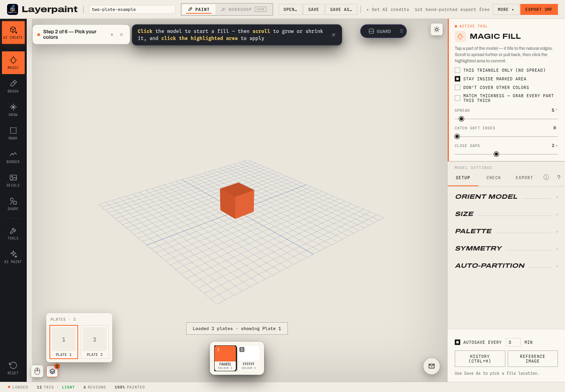Toggle the plates layers icon
The width and height of the screenshot is (565, 392).
click(52, 371)
